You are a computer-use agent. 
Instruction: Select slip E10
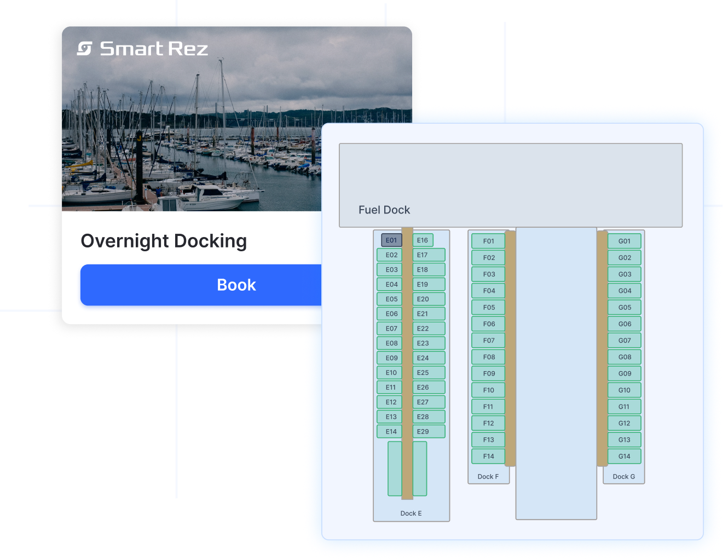click(389, 373)
